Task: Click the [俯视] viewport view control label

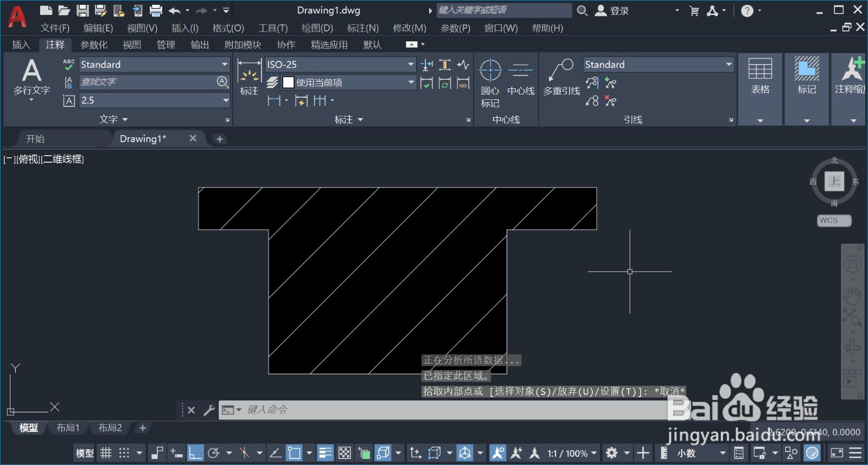Action: [29, 159]
